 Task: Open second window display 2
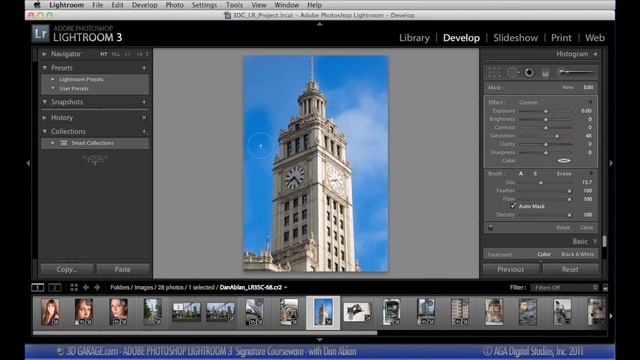[55, 288]
